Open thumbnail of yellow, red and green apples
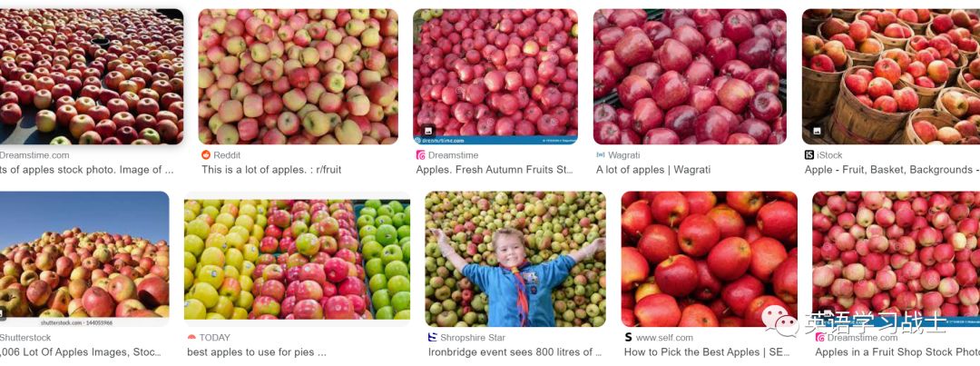Viewport: 980px width, 366px height. tap(297, 259)
